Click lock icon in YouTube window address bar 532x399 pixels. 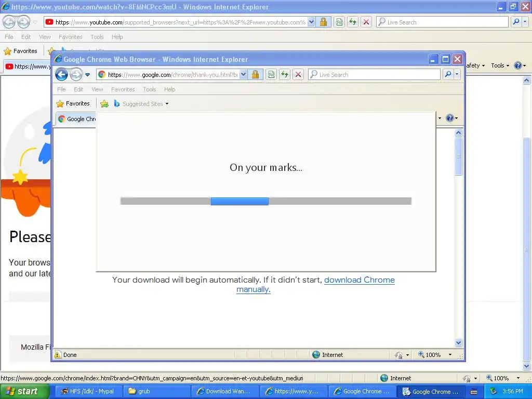(323, 22)
